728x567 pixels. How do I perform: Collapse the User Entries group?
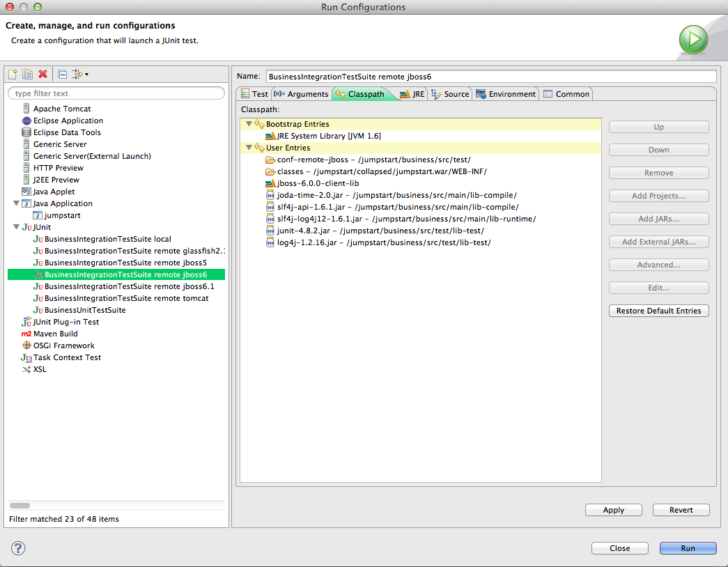pos(249,148)
